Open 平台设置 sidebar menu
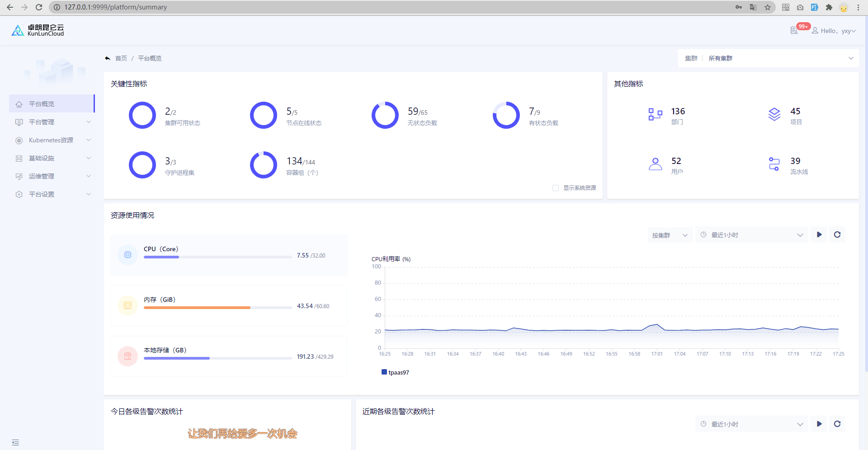The width and height of the screenshot is (868, 450). point(52,194)
